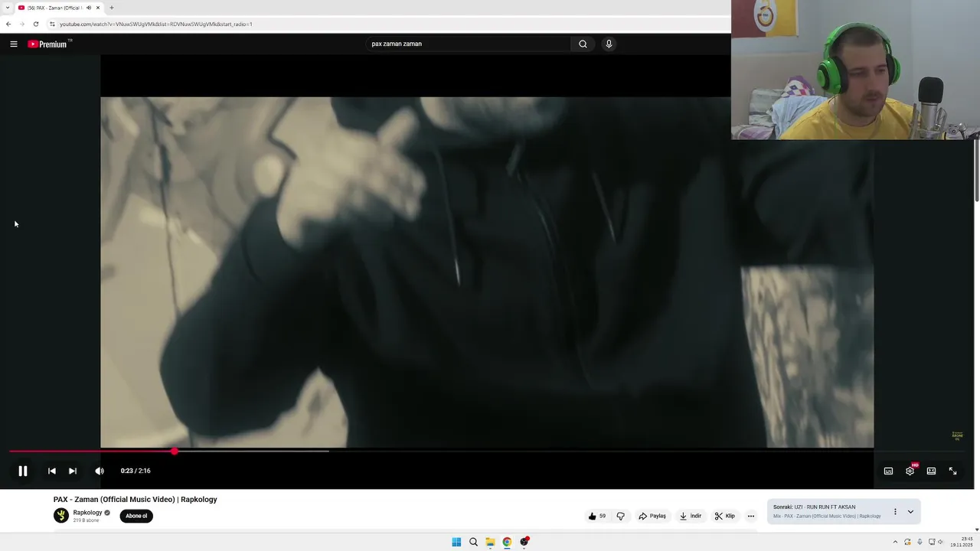Close the PAX - Zaman tab
This screenshot has width=980, height=551.
(98, 8)
